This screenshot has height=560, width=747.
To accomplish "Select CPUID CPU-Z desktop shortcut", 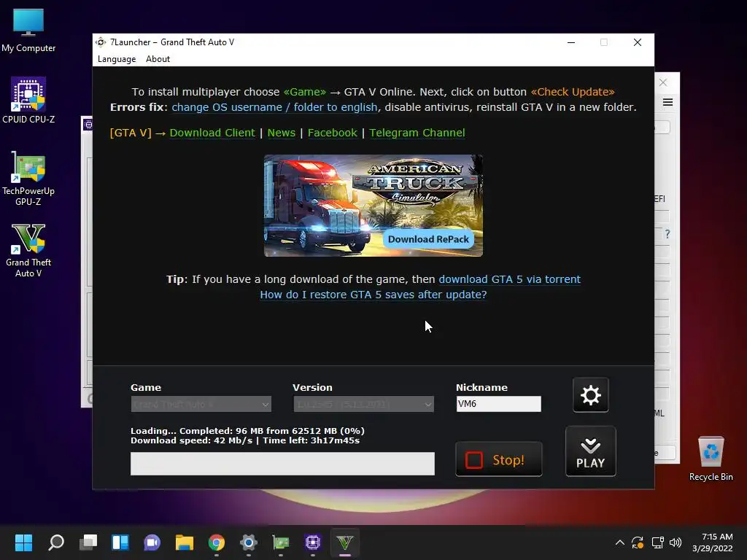I will (x=28, y=101).
